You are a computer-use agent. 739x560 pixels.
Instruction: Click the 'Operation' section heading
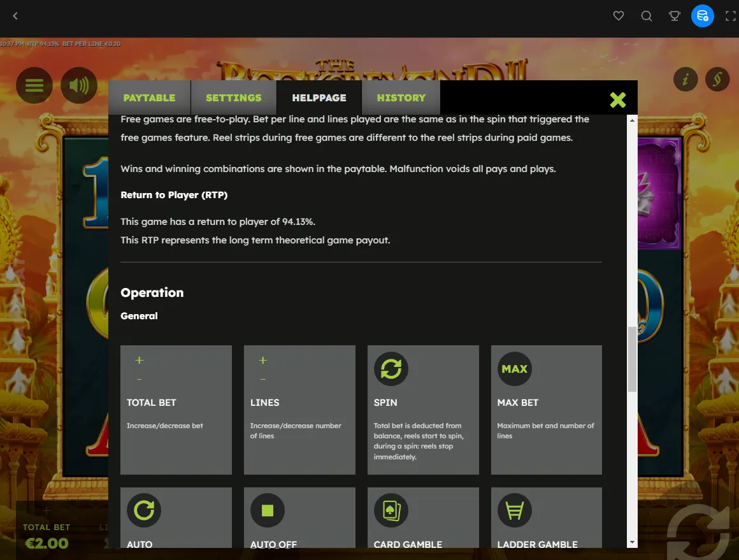coord(152,292)
